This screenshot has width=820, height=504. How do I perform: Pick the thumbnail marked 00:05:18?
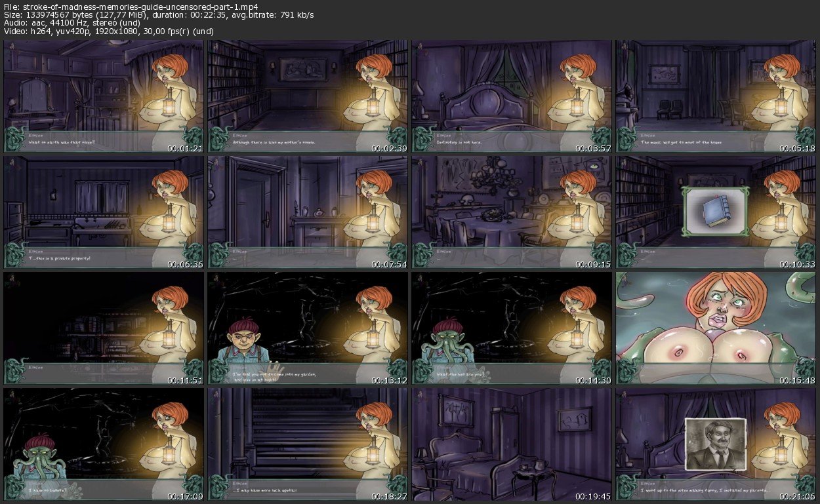[x=716, y=96]
